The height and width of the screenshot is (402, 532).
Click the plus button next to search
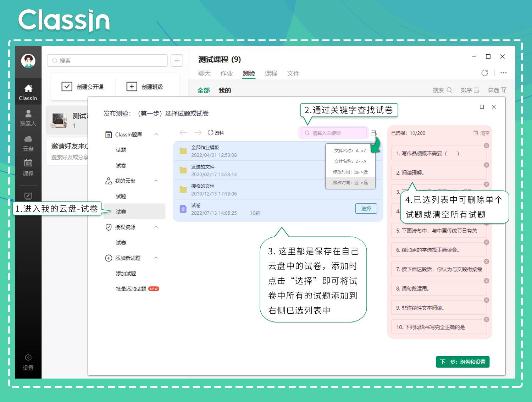(x=177, y=60)
